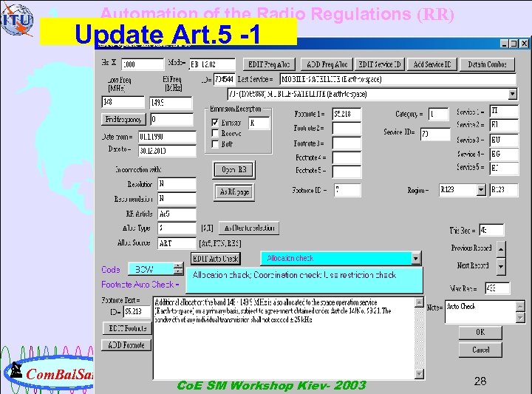The image size is (532, 394).
Task: Click the Previous Record up arrow
Action: click(501, 249)
